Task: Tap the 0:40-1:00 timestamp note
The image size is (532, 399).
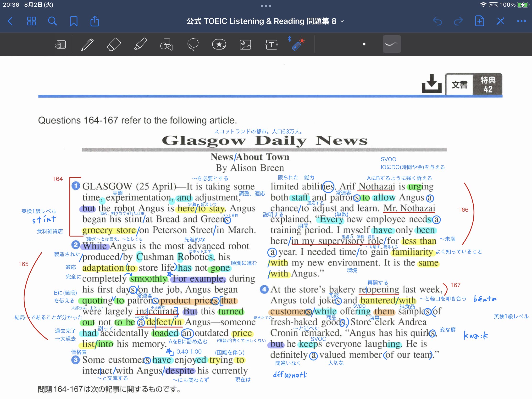Action: (189, 352)
